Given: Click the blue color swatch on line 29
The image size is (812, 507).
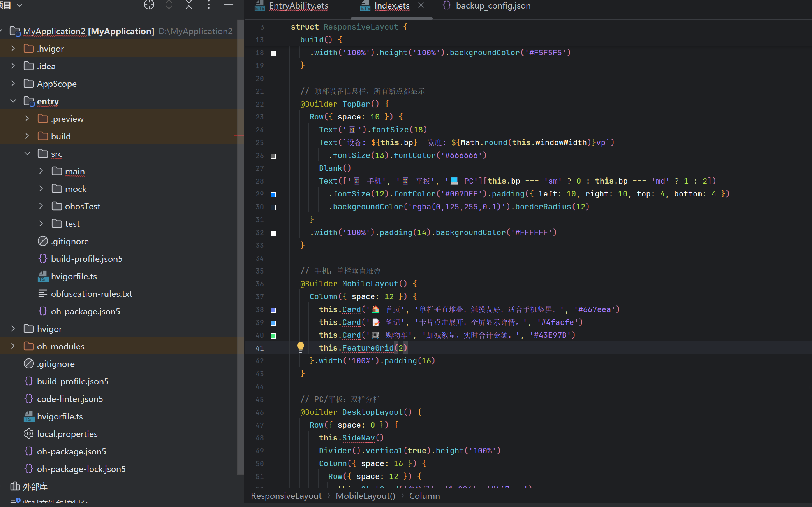Looking at the screenshot, I should tap(274, 195).
